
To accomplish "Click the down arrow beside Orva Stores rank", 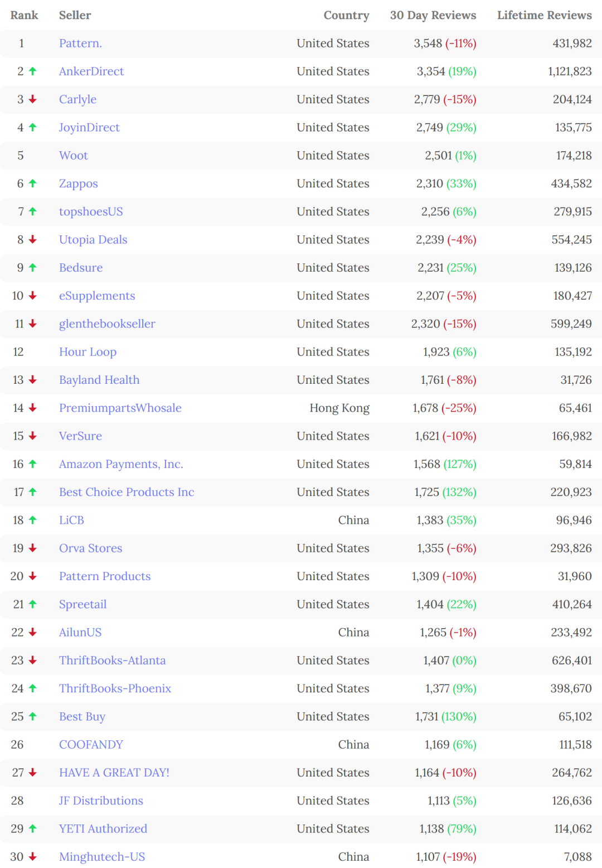I will click(32, 548).
